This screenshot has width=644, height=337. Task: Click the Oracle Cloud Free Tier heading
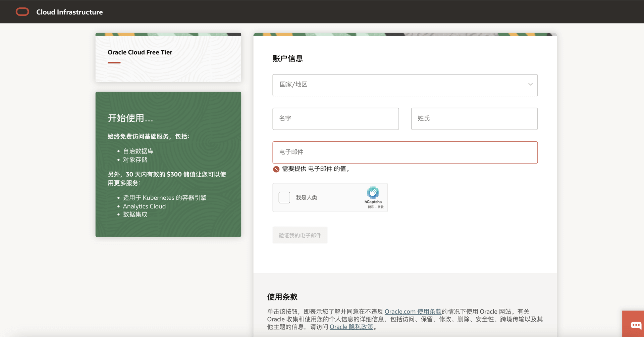pos(140,52)
